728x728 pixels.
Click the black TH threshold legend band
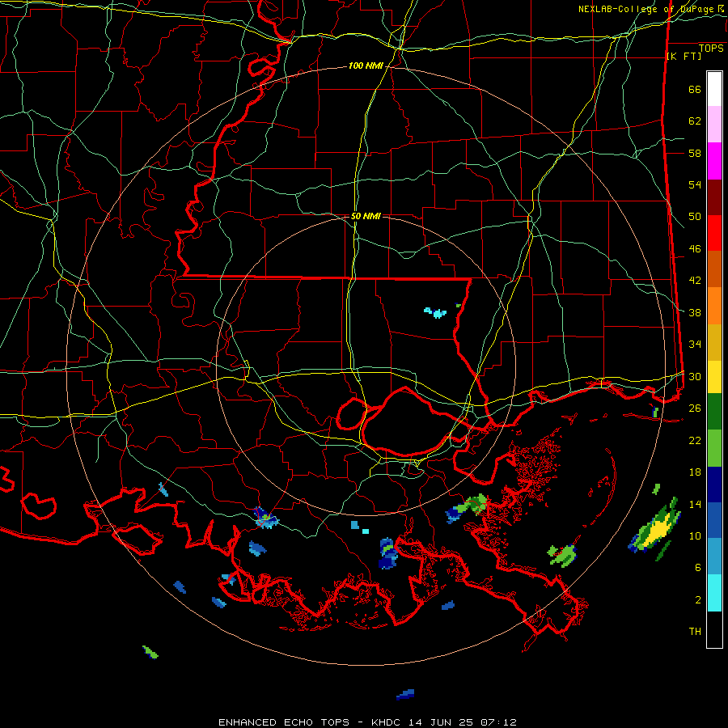tap(714, 629)
